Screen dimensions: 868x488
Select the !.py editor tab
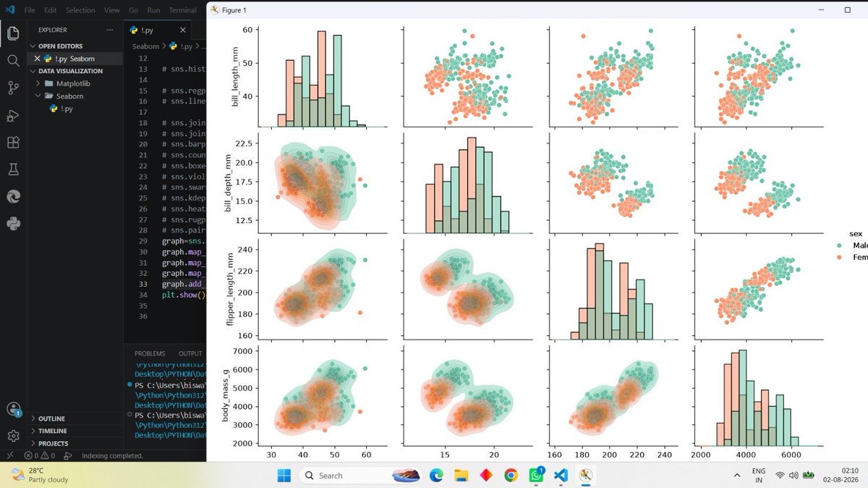[158, 30]
